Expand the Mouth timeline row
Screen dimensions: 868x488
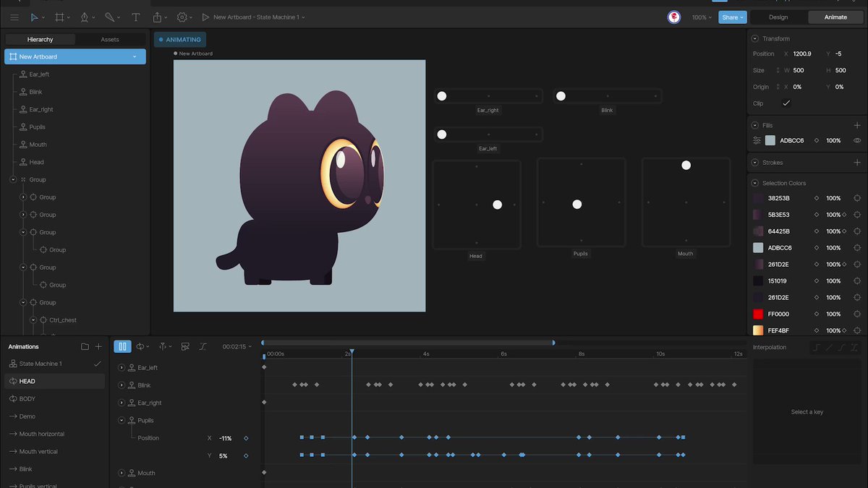point(122,473)
